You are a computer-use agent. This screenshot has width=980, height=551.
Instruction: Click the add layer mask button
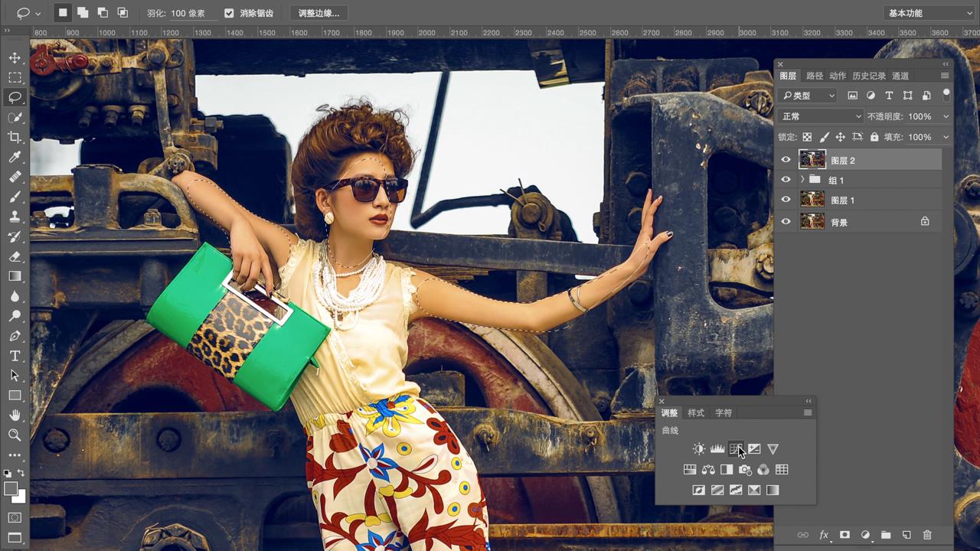pos(844,535)
